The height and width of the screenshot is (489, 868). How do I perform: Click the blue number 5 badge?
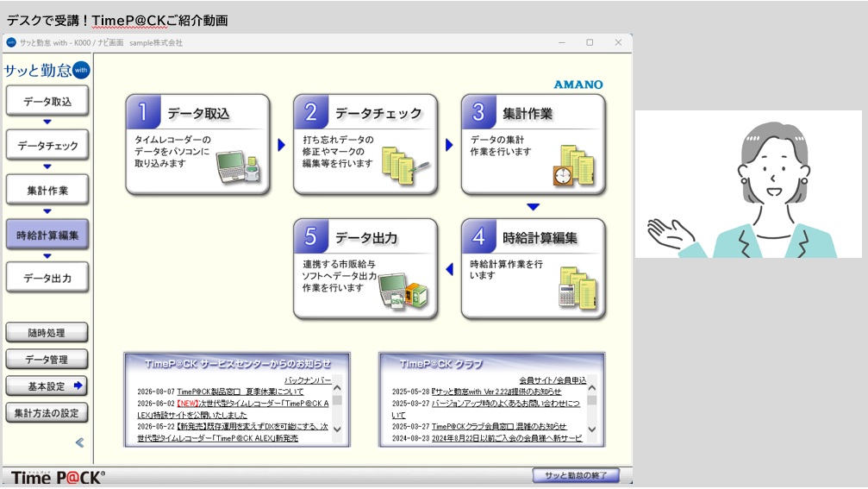tap(311, 237)
